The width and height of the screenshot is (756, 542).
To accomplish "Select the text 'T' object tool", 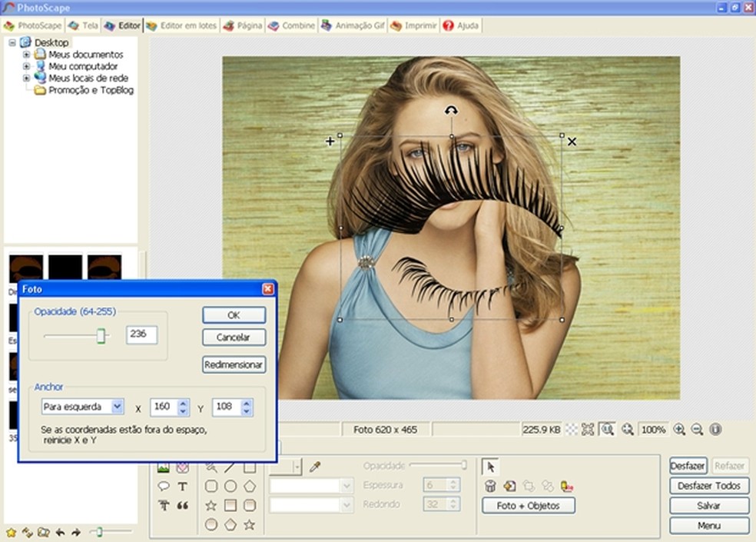I will click(x=183, y=487).
